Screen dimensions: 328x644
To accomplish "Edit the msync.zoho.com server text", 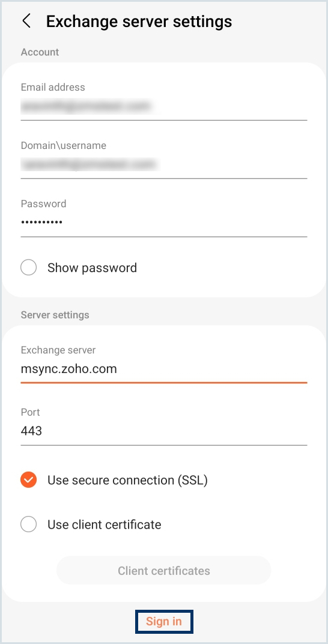I will [69, 369].
